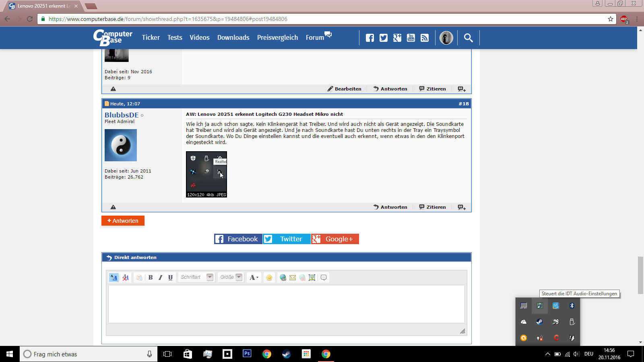Bookmark page with the star icon
The height and width of the screenshot is (362, 644).
[611, 19]
